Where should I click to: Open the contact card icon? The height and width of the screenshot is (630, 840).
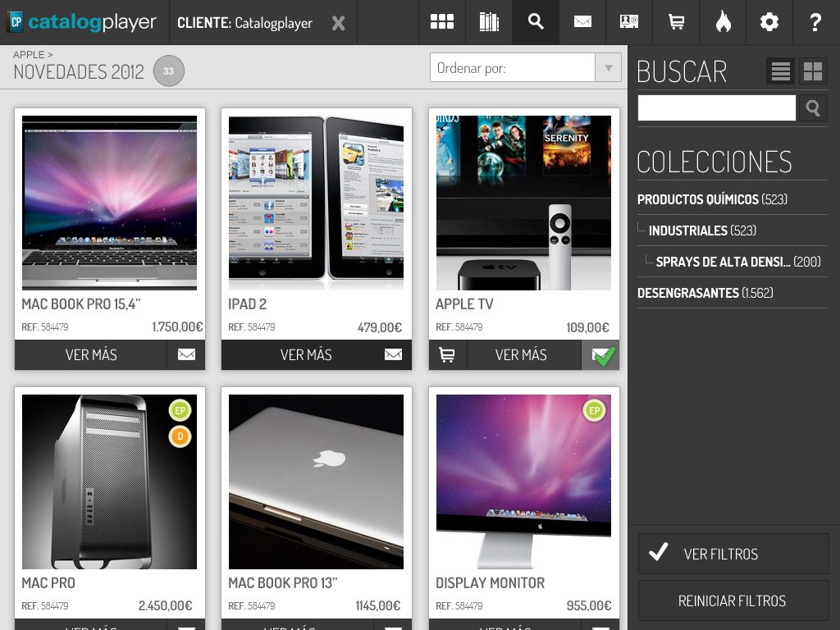[x=629, y=22]
